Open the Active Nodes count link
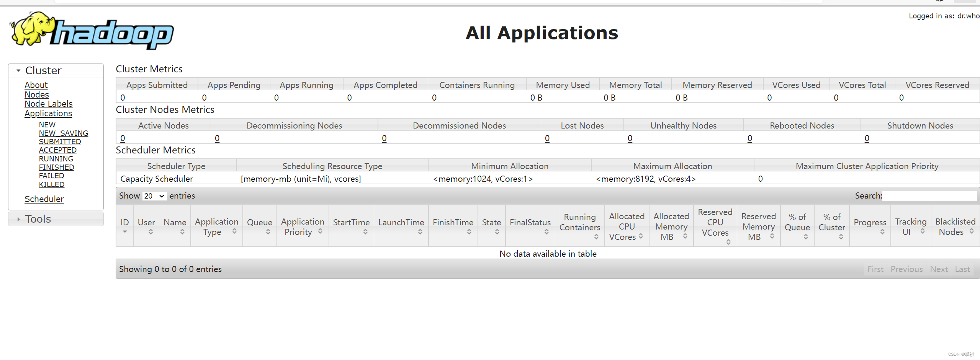This screenshot has width=980, height=360. coord(123,138)
